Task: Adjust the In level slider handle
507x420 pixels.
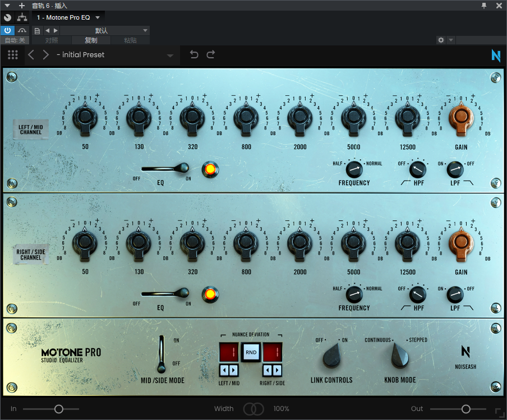Action: tap(58, 409)
